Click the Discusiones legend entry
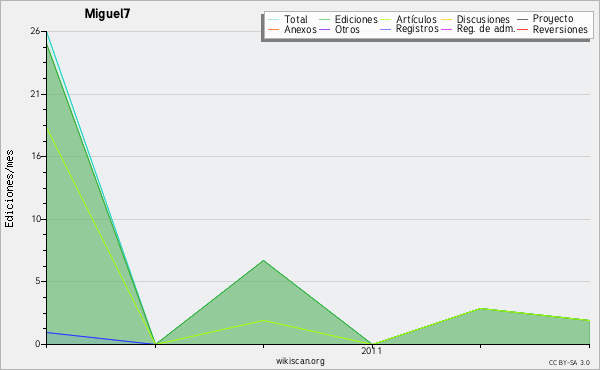 (x=476, y=19)
